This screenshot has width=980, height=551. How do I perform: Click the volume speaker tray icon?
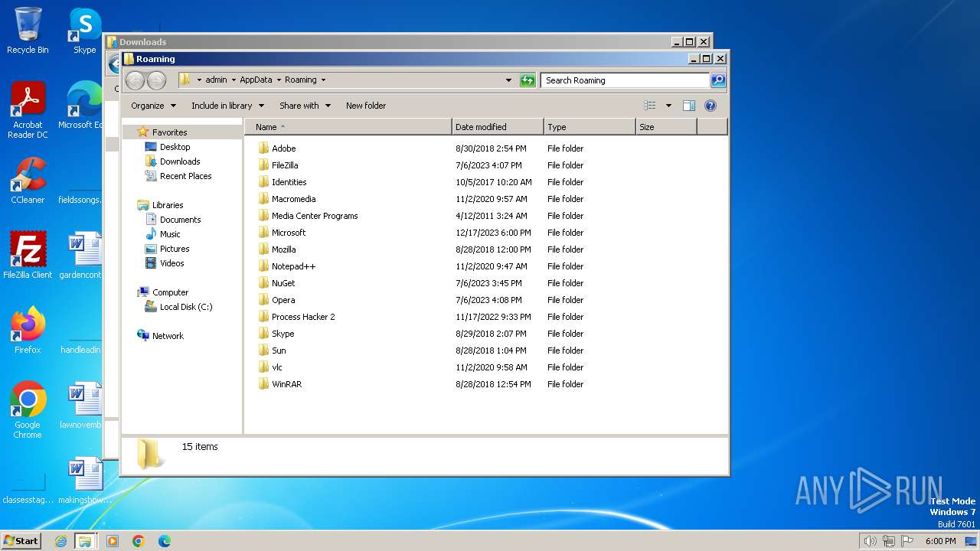[870, 541]
